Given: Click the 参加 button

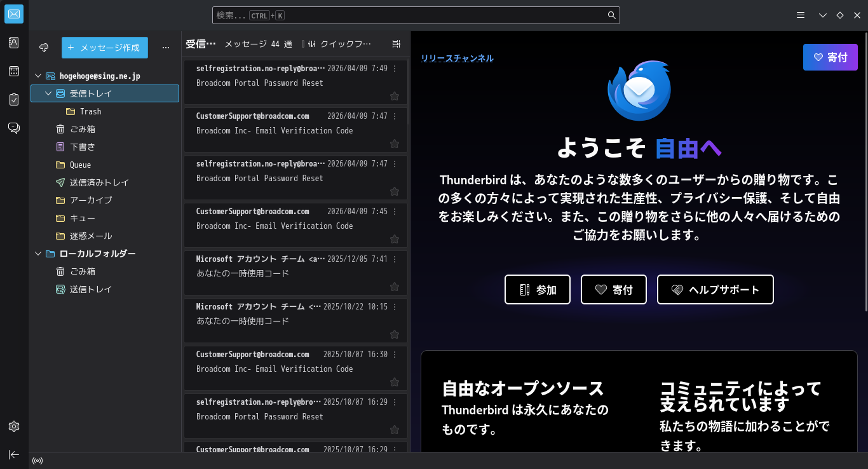Looking at the screenshot, I should [x=538, y=290].
